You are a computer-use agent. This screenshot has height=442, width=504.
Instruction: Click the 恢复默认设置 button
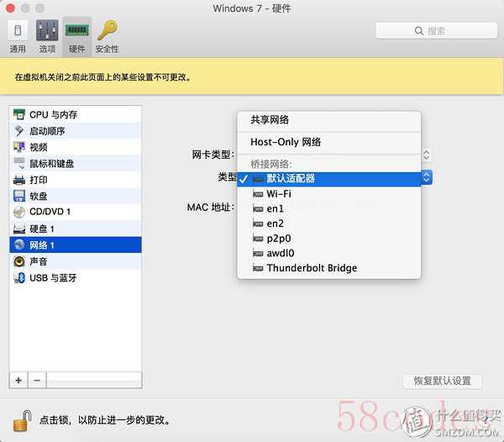(x=443, y=381)
